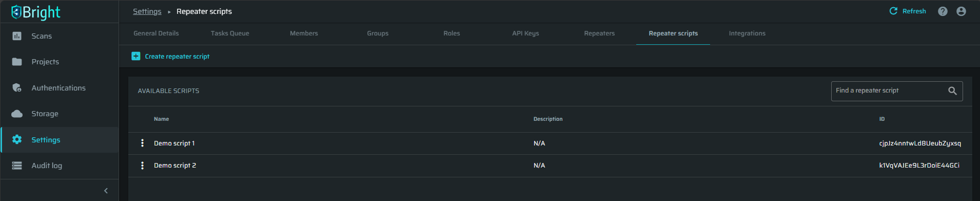Open the Storage cloud icon
The width and height of the screenshot is (980, 201).
[17, 114]
